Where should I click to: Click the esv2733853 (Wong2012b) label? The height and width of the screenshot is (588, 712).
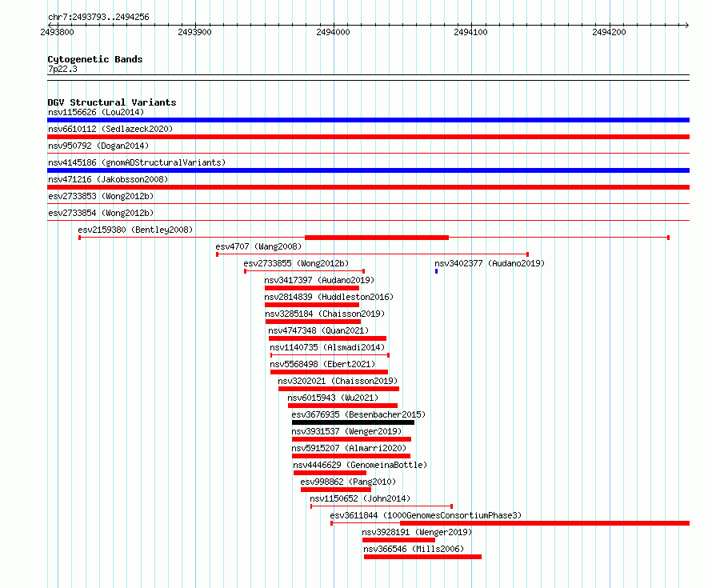(101, 196)
